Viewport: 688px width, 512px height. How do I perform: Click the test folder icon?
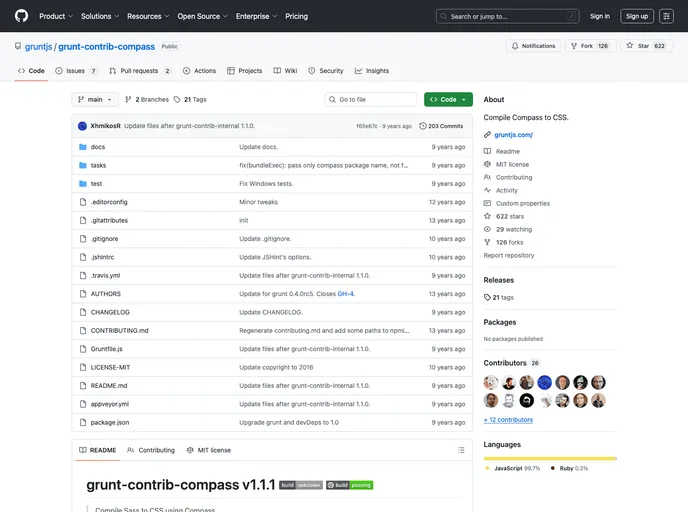tap(82, 184)
